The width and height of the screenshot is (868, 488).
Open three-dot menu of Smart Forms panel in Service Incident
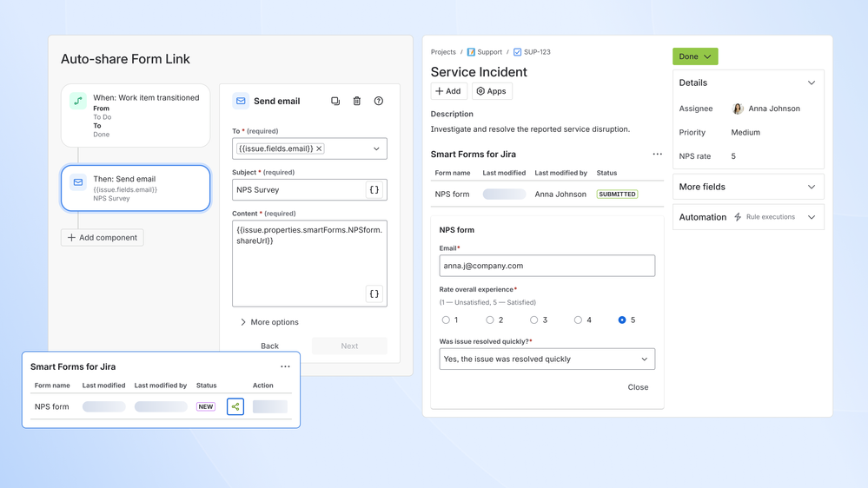coord(657,154)
